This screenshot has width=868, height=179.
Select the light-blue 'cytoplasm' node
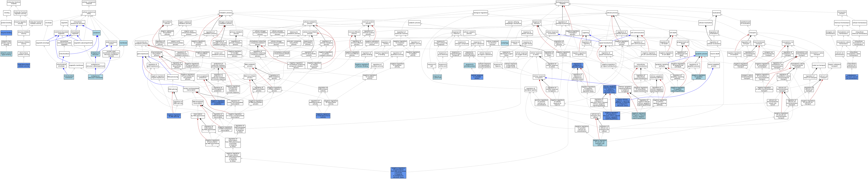coord(96,33)
